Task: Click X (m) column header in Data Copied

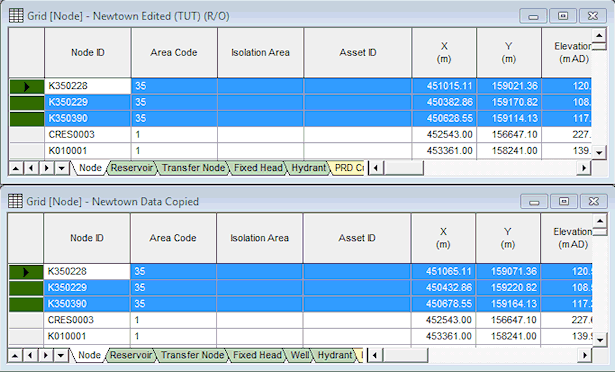Action: (443, 238)
